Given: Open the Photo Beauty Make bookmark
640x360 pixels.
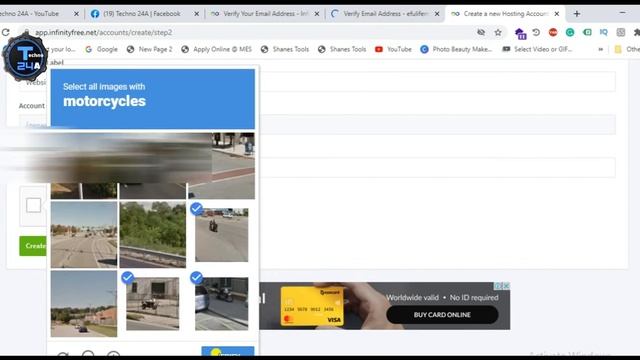Looking at the screenshot, I should point(456,49).
